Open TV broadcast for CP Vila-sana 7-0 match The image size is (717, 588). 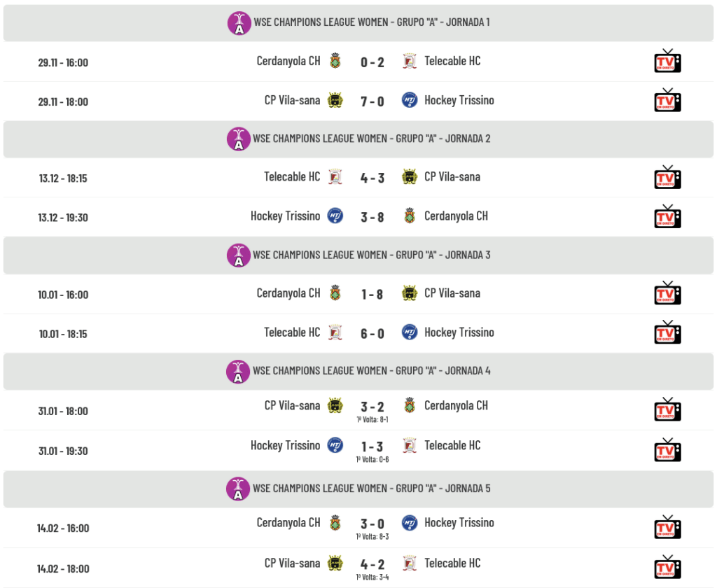(667, 101)
